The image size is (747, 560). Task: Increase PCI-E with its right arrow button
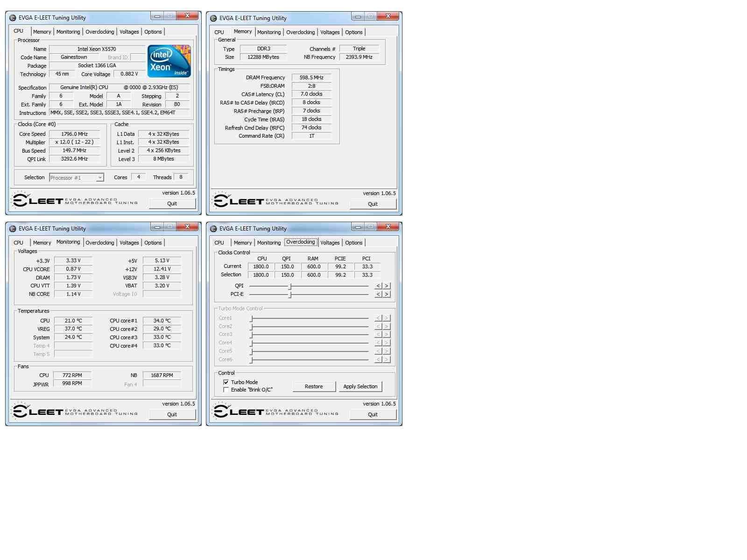[x=387, y=294]
